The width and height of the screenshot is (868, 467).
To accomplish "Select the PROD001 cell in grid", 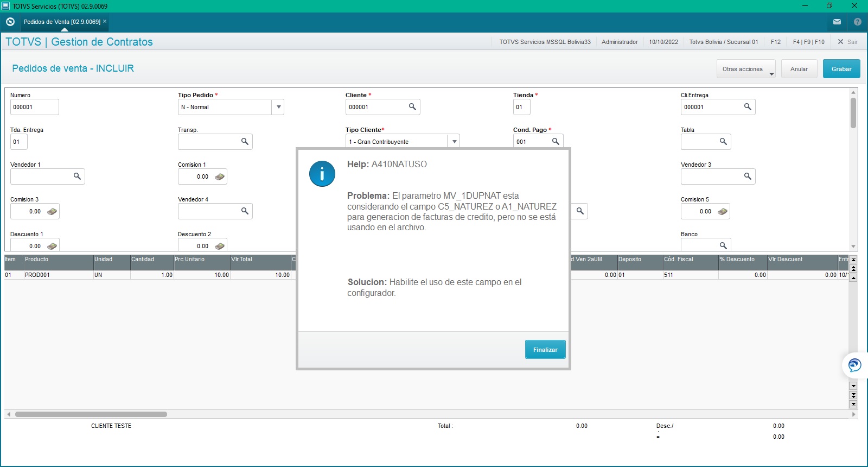I will point(59,275).
